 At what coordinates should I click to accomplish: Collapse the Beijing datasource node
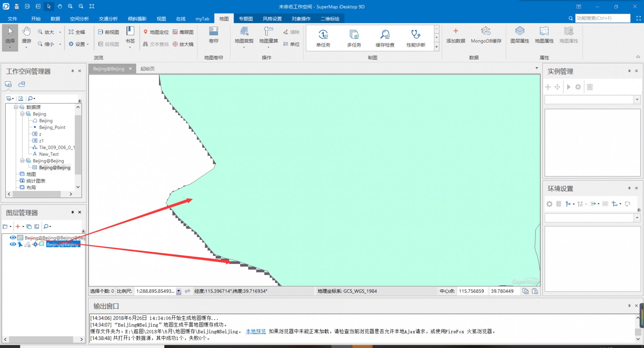click(x=22, y=114)
